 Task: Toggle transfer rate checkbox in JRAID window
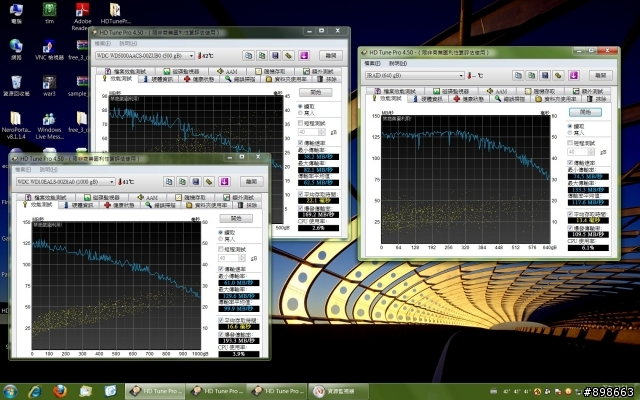click(x=570, y=163)
